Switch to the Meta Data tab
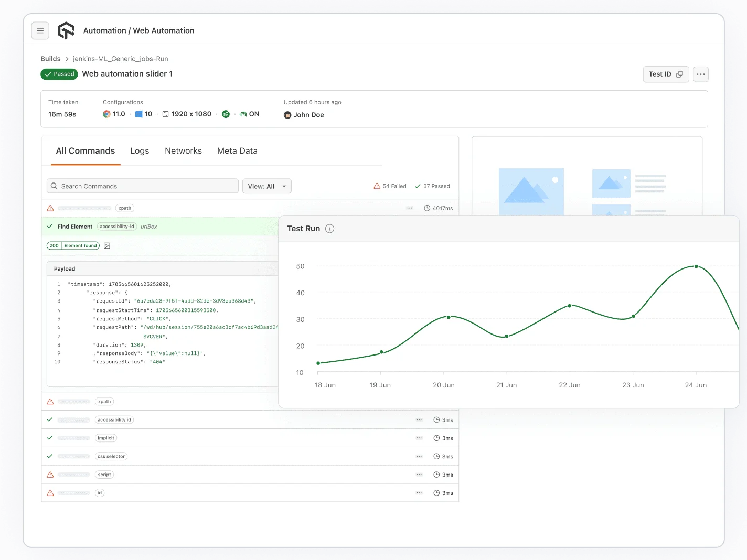 (x=237, y=151)
